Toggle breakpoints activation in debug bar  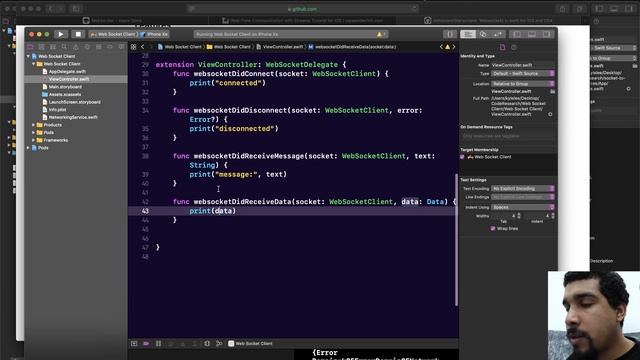click(146, 344)
